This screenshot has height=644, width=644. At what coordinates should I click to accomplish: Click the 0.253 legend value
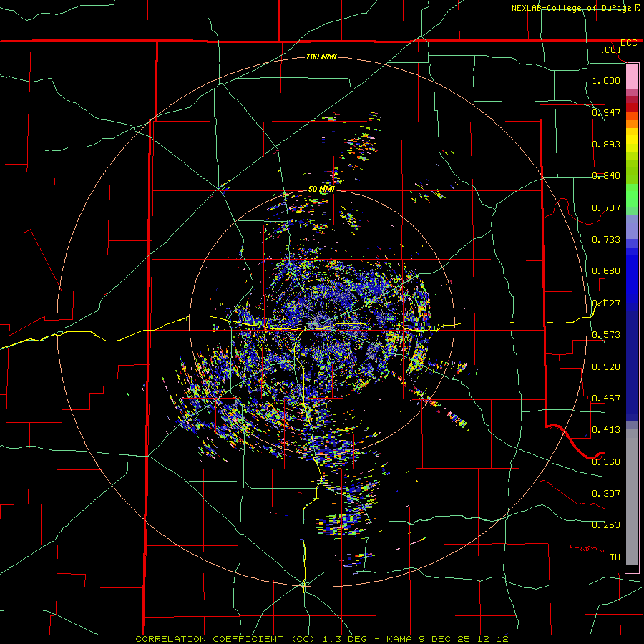coord(606,525)
